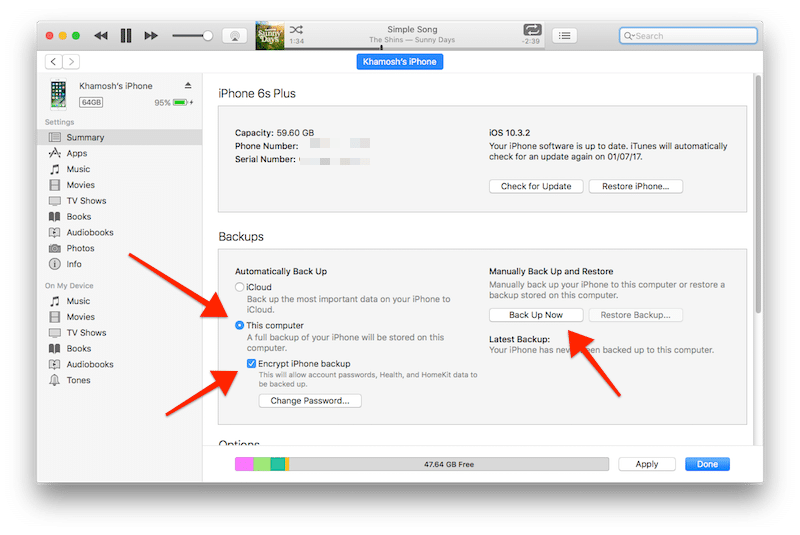Select the iCloud backup option
The image size is (800, 535).
point(239,287)
